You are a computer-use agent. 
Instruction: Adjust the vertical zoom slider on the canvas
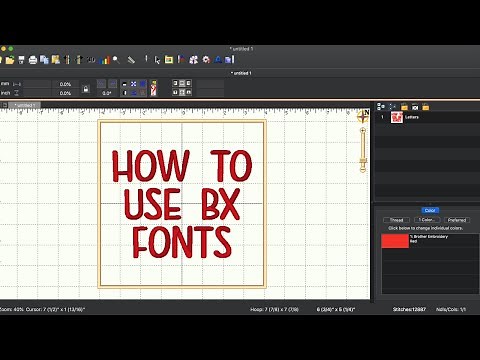[363, 150]
